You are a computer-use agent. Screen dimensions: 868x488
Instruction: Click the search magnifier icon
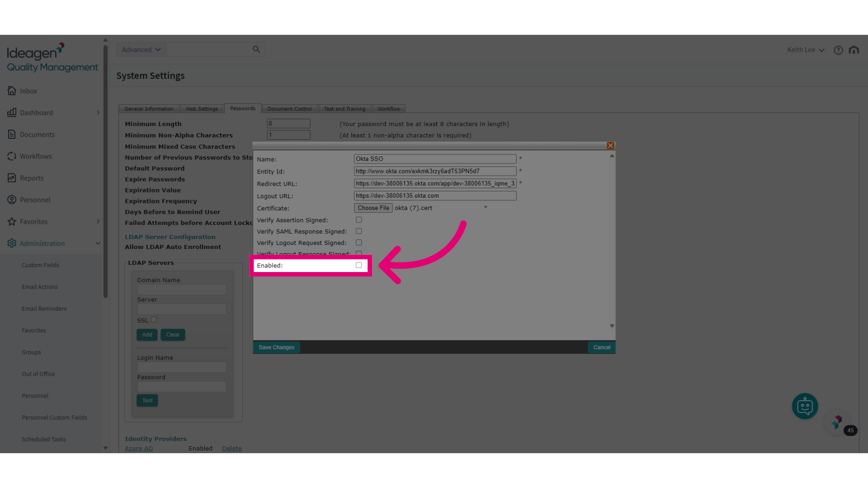pyautogui.click(x=256, y=49)
